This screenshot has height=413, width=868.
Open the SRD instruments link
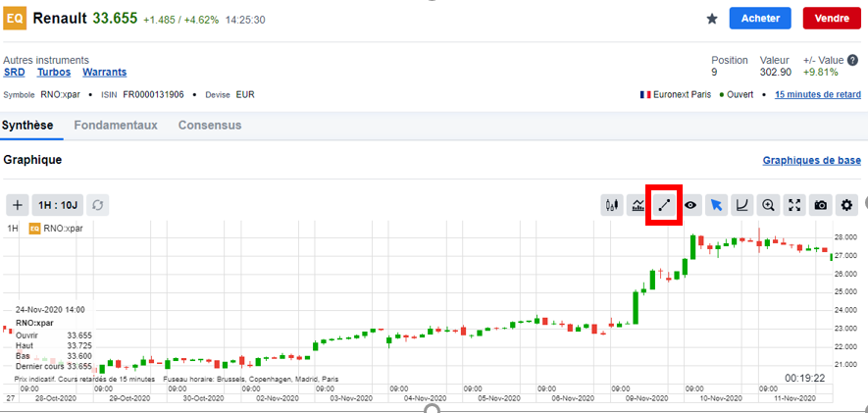[x=14, y=72]
